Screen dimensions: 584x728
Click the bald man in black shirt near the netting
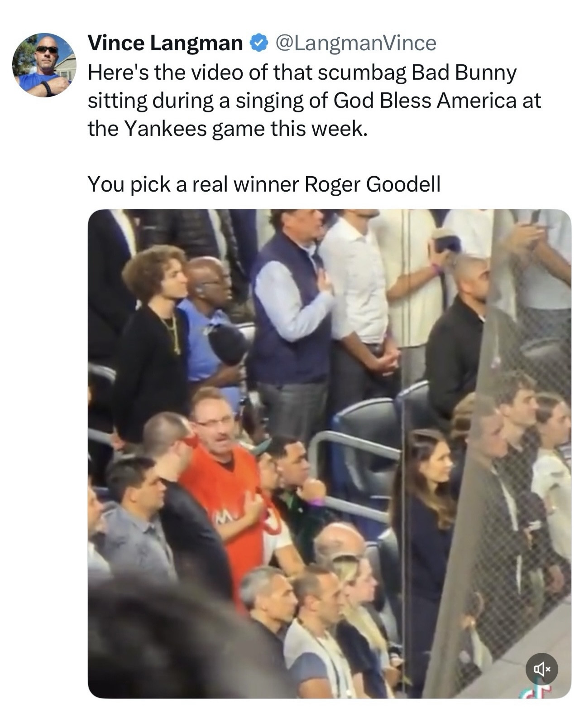pyautogui.click(x=457, y=335)
